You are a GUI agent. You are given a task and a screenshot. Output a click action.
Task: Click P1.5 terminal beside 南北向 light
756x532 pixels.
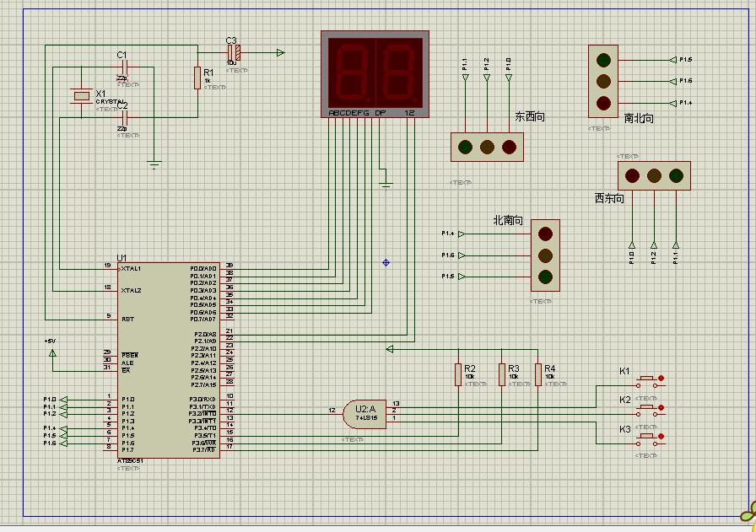(673, 60)
